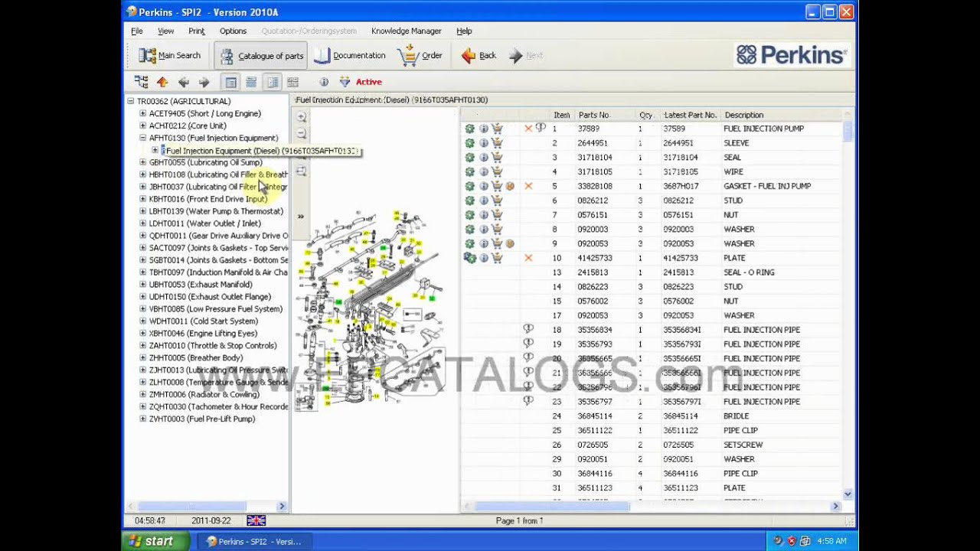Click the double gear icon on the PLATE row 10
Screen dimensions: 980x551
[470, 258]
